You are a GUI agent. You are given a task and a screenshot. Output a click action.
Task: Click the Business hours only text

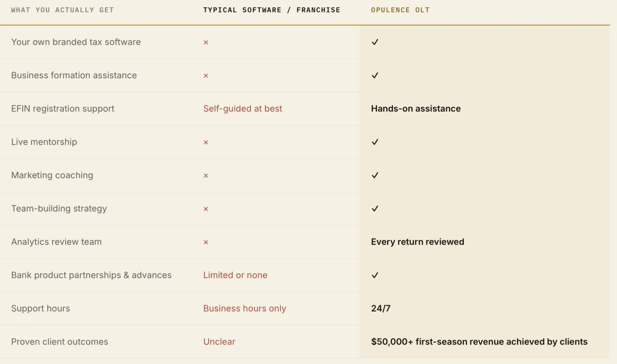click(x=245, y=308)
